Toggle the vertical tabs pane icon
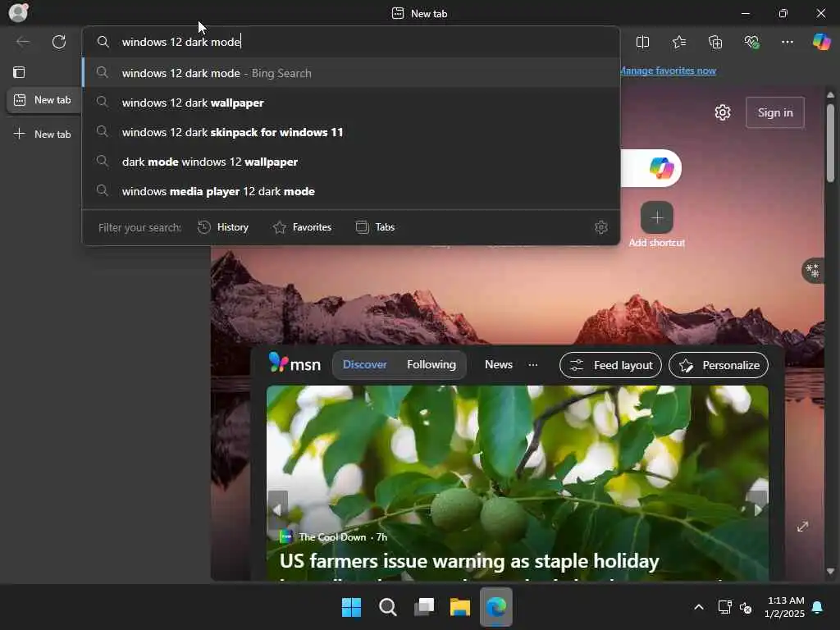The image size is (840, 630). click(20, 72)
